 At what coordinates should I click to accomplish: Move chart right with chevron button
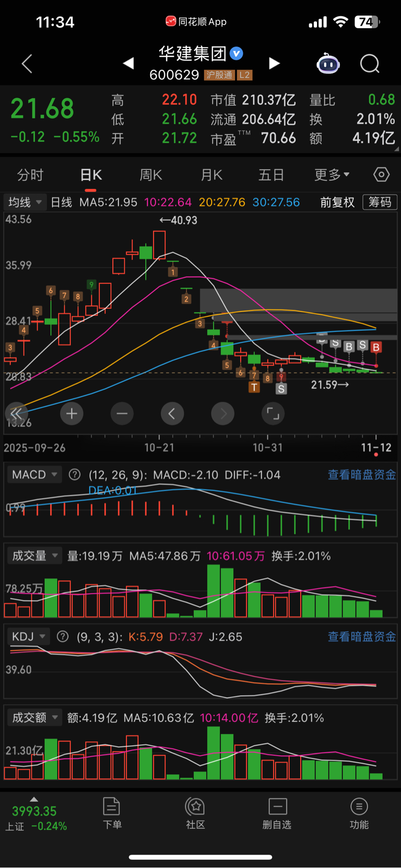click(222, 414)
